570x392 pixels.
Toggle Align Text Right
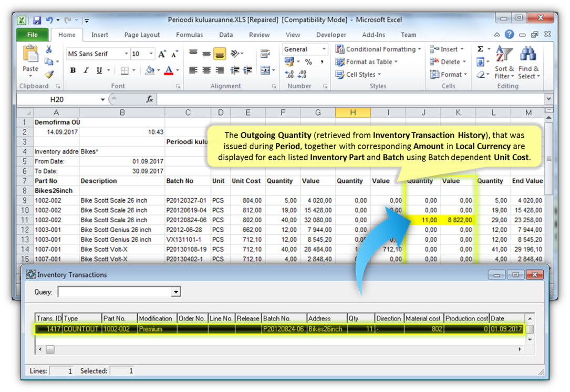[220, 70]
